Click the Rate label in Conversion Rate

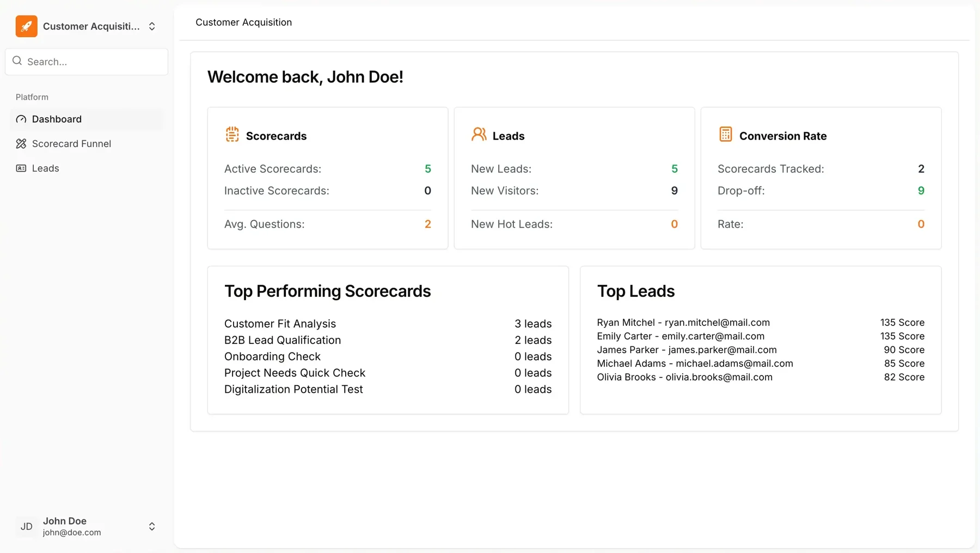click(731, 224)
